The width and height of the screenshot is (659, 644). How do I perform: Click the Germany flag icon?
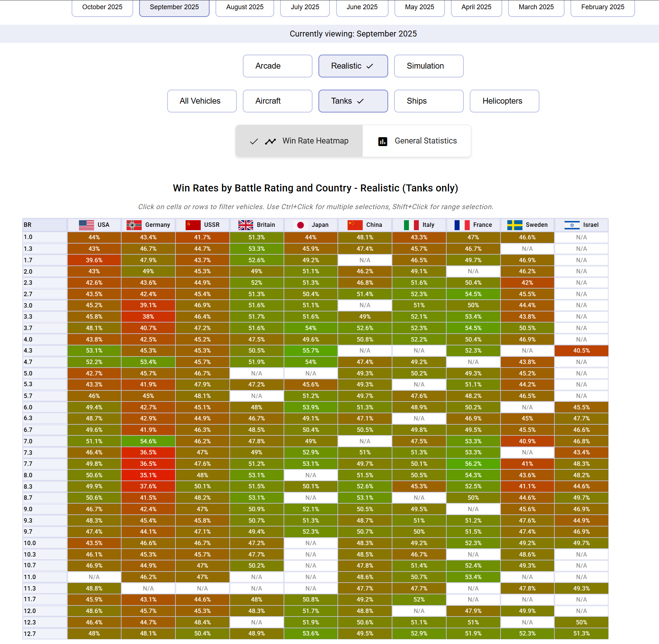point(134,225)
